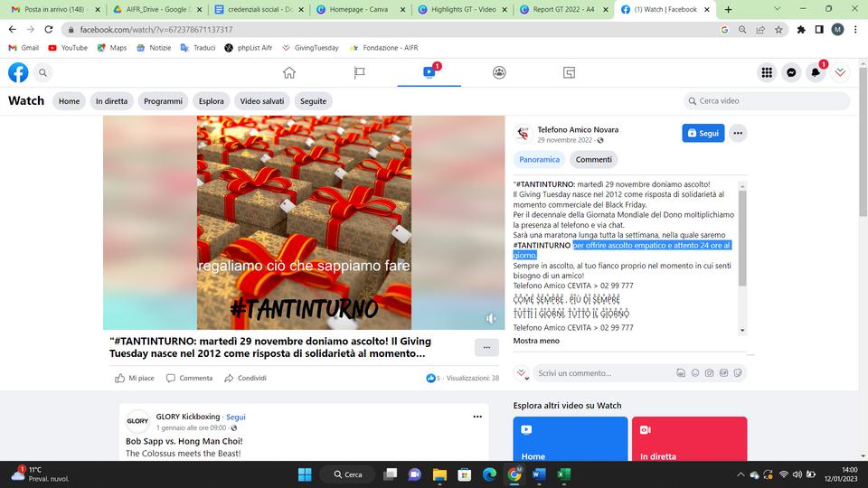Switch to the Panoramica tab
This screenshot has width=868, height=488.
tap(539, 159)
